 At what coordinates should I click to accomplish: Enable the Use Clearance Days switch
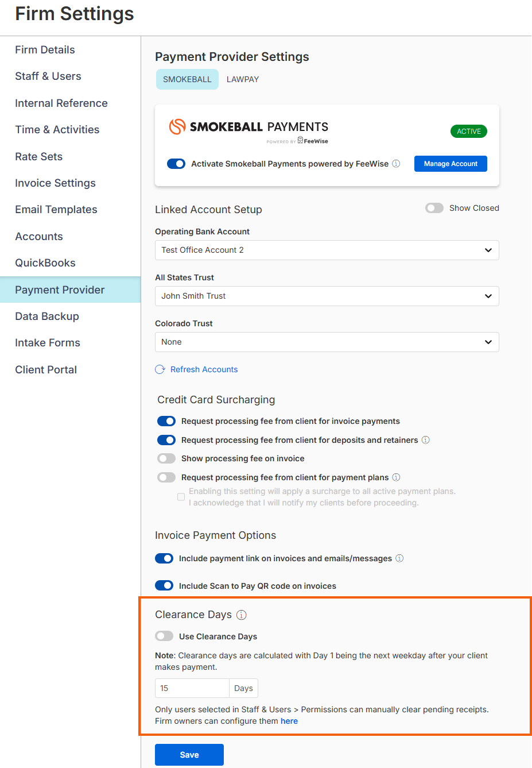(164, 636)
